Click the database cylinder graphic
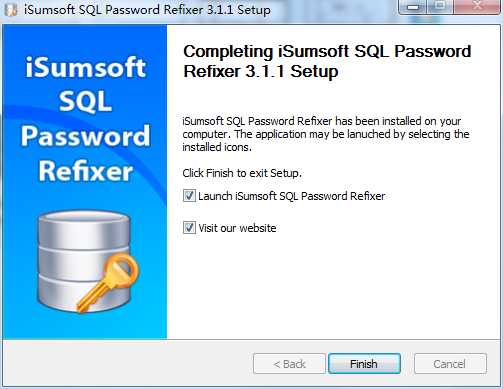The width and height of the screenshot is (503, 389). click(x=84, y=262)
